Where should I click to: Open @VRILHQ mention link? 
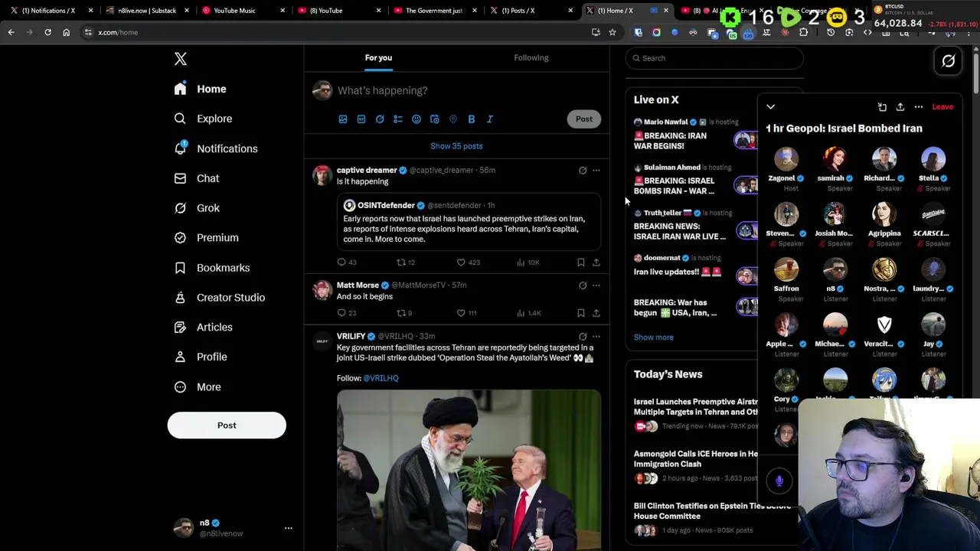click(x=381, y=378)
